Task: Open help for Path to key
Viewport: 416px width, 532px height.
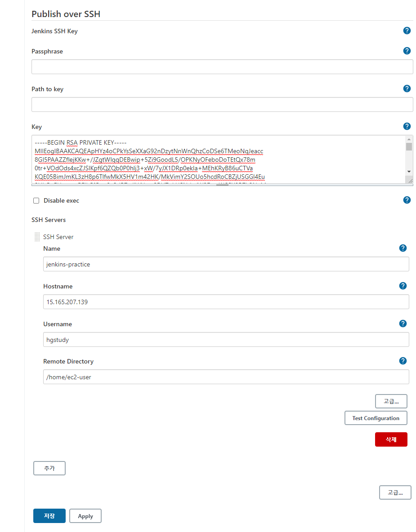Action: tap(407, 89)
